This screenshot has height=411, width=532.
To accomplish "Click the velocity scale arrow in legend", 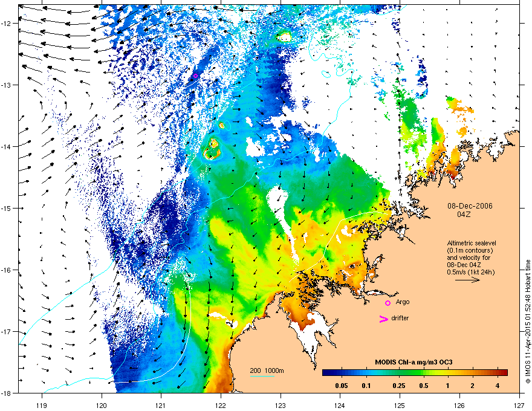I will click(x=467, y=280).
